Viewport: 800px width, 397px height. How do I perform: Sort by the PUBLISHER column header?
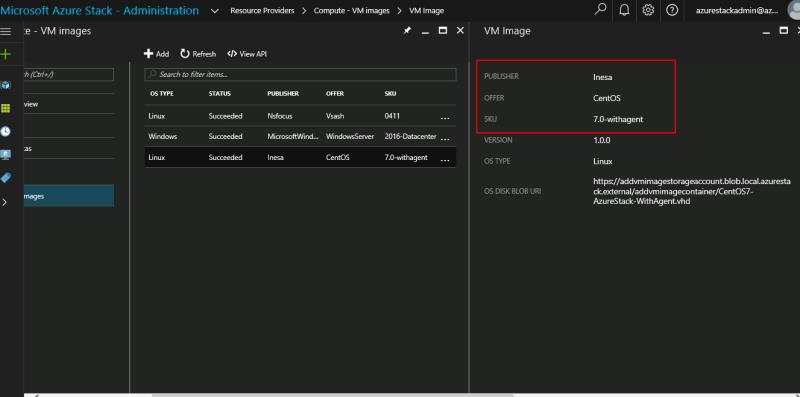tap(283, 94)
